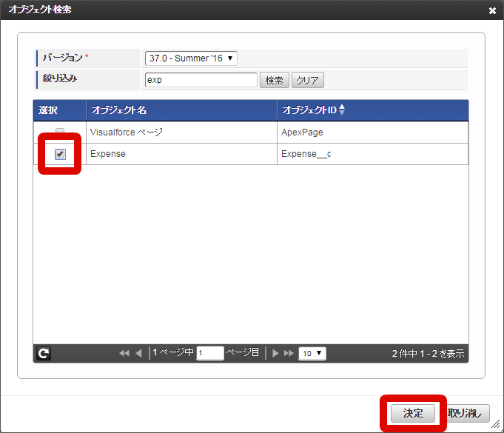Image resolution: width=504 pixels, height=433 pixels.
Task: Select the ApexPage object ID cell
Action: click(372, 132)
